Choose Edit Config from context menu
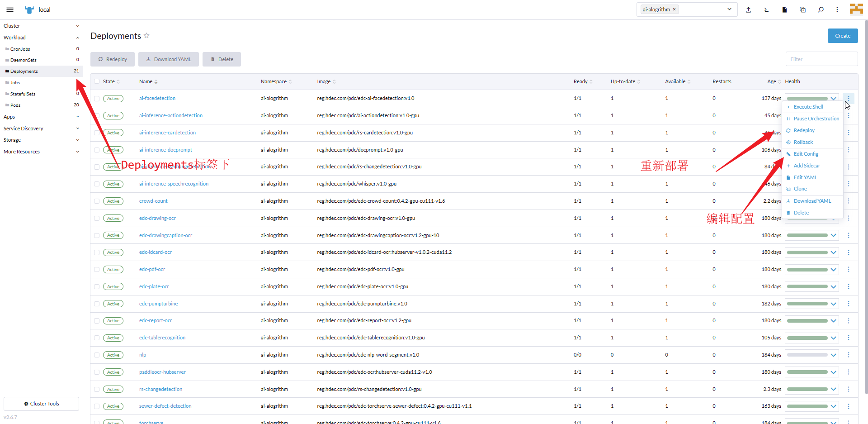 (x=806, y=154)
